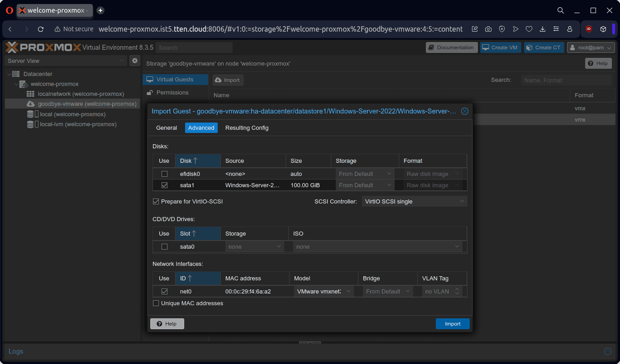Image resolution: width=620 pixels, height=364 pixels.
Task: Switch to the Resulting Config tab
Action: pos(247,128)
